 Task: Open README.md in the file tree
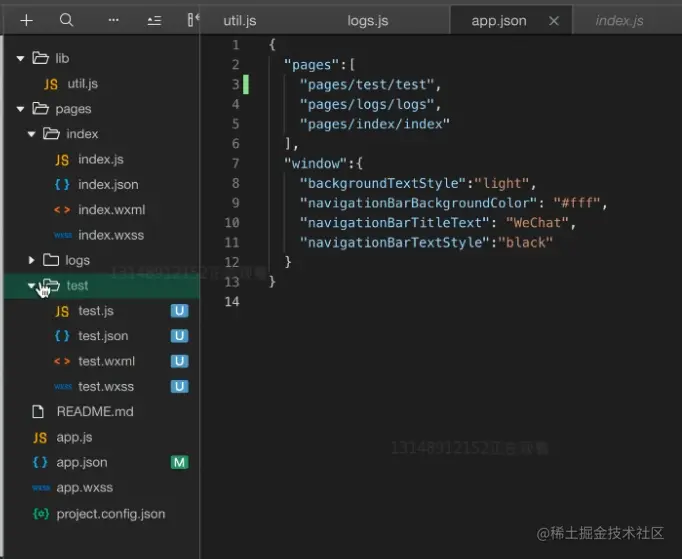point(95,412)
